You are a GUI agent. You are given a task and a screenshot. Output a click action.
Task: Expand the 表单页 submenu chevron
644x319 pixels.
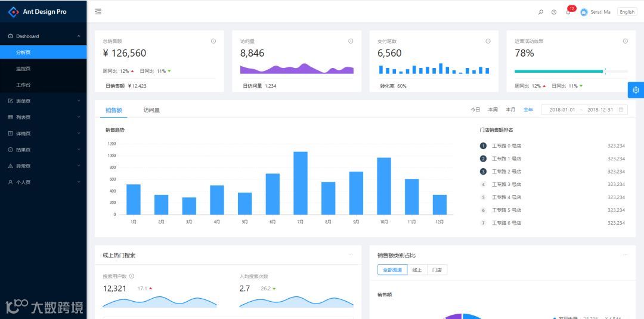point(79,101)
